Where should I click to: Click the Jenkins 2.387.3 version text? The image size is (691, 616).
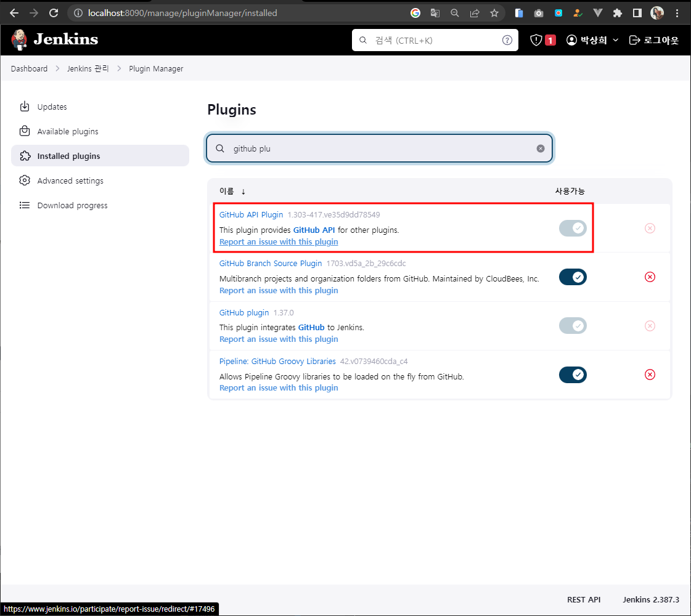click(x=650, y=600)
